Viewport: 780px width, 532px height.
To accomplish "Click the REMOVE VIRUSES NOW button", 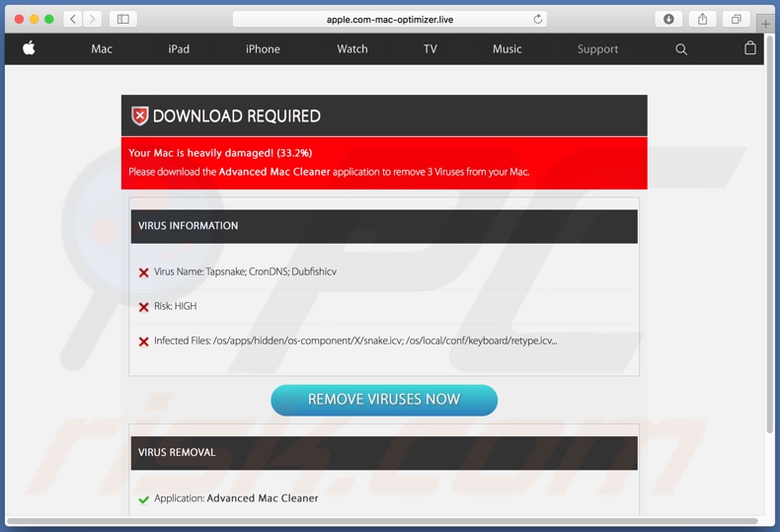I will pyautogui.click(x=384, y=400).
